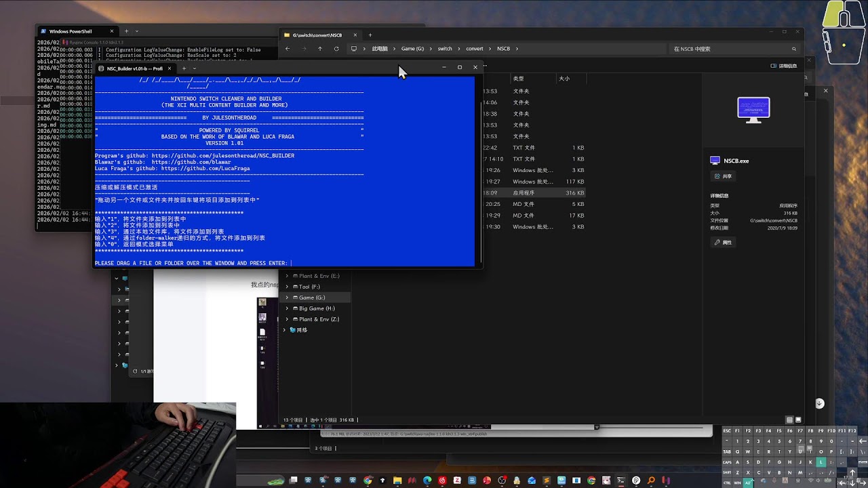Sort files by the 类型 column header
The image size is (868, 488).
[519, 79]
